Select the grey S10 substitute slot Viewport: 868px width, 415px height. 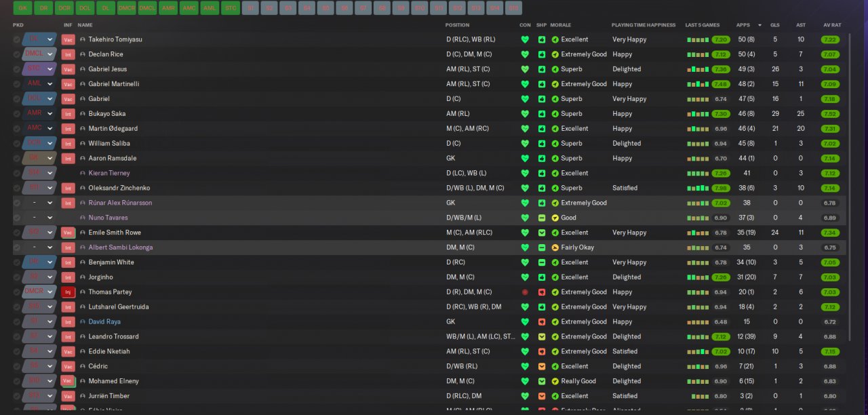coord(420,8)
